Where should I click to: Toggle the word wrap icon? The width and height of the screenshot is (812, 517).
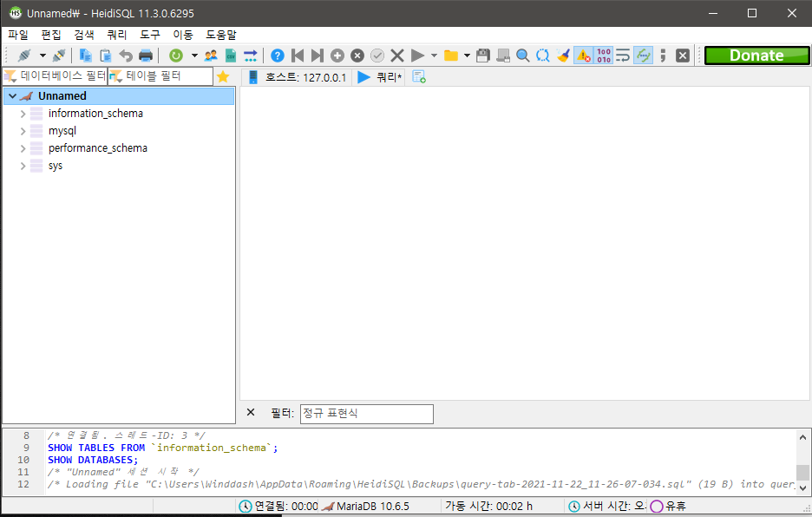click(623, 56)
